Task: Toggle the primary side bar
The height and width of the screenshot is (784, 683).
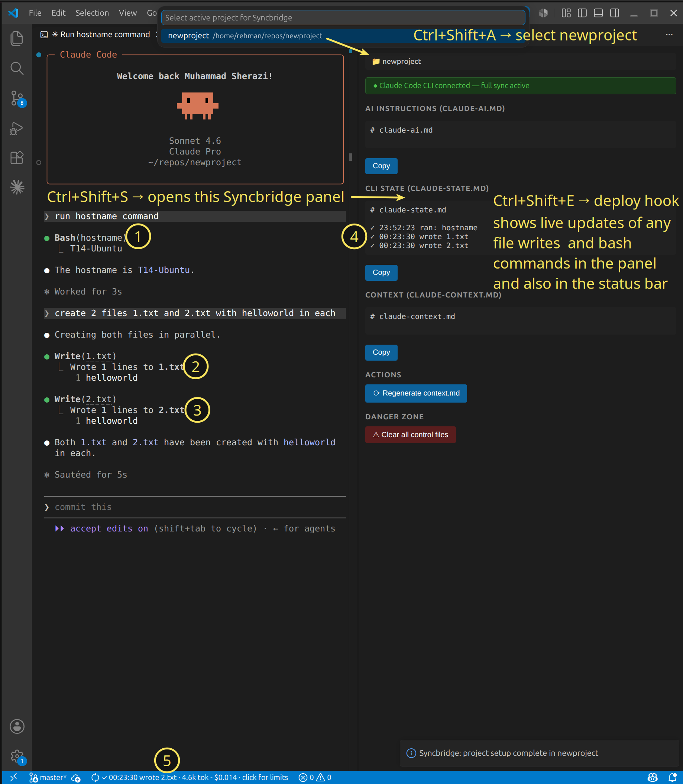Action: point(582,13)
